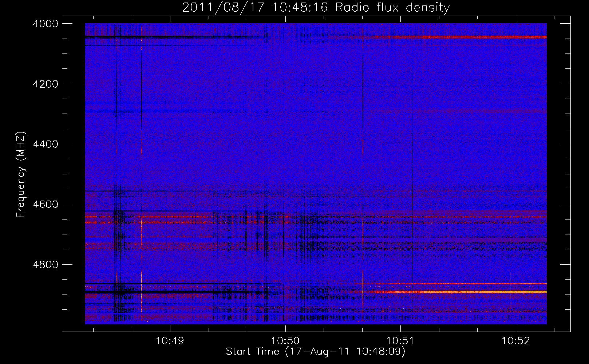Click the plot title "2011/08/17 10:48:16 Radio flux density"
Image resolution: width=589 pixels, height=364 pixels.
coord(316,8)
